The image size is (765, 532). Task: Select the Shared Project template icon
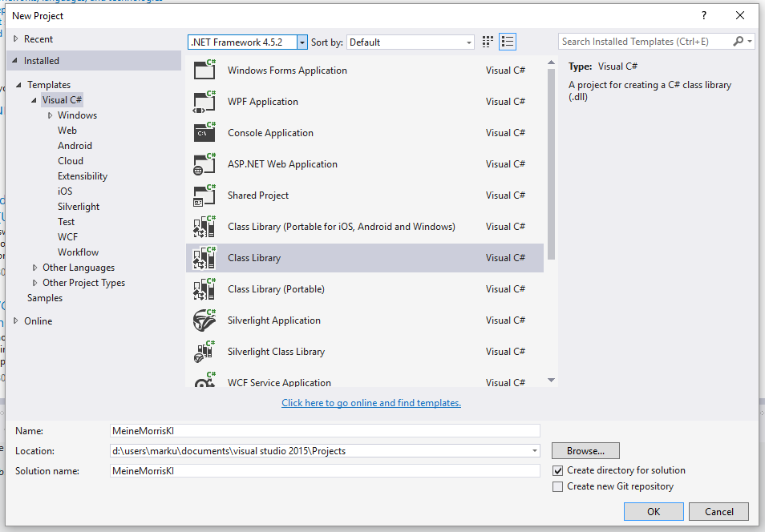(205, 195)
